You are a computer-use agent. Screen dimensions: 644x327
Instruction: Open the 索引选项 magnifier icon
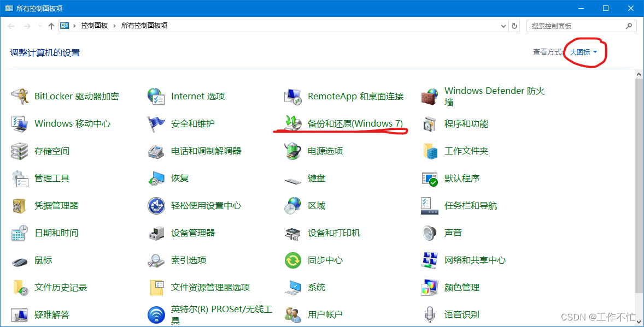tap(156, 260)
